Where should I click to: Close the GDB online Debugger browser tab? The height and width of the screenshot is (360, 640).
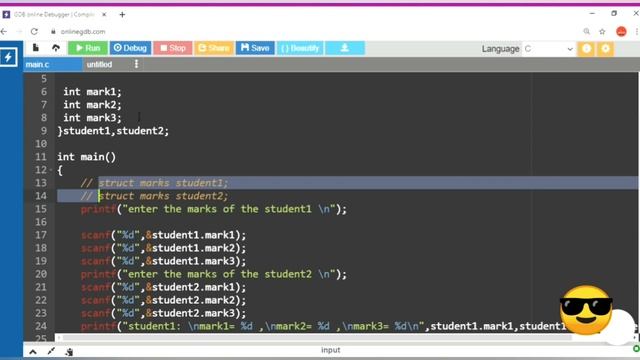click(x=104, y=14)
